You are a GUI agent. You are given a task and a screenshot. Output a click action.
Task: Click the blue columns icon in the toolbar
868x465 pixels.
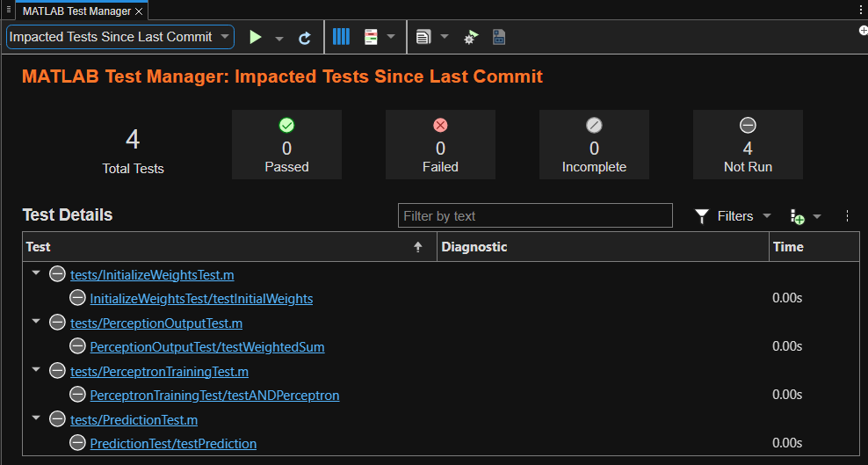341,37
